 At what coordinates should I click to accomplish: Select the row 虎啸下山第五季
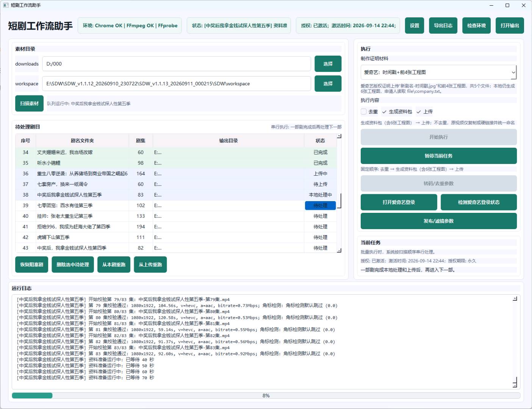coord(176,237)
